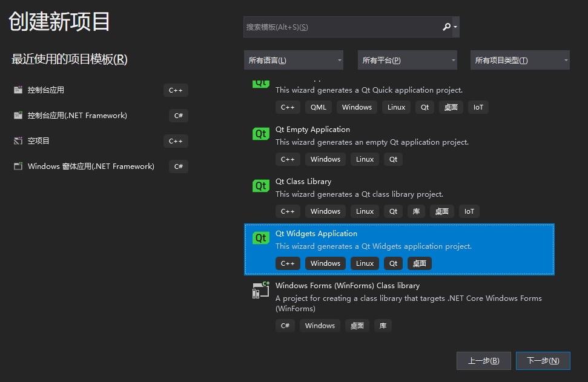Click 库 tag under Qt Class Library
This screenshot has height=382, width=588.
pos(416,211)
